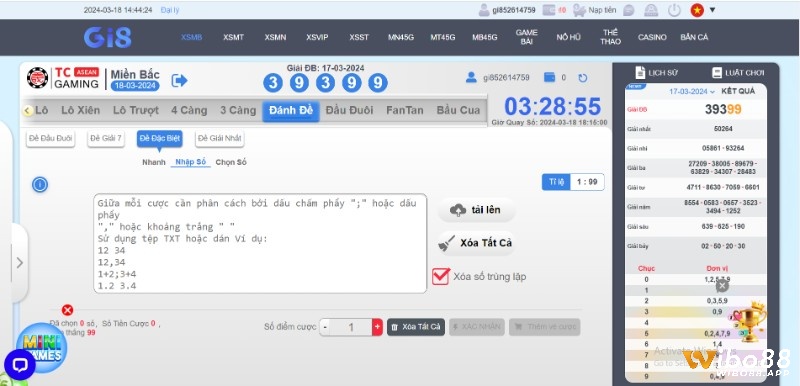Open the NỔ HŨ menu

(x=568, y=37)
